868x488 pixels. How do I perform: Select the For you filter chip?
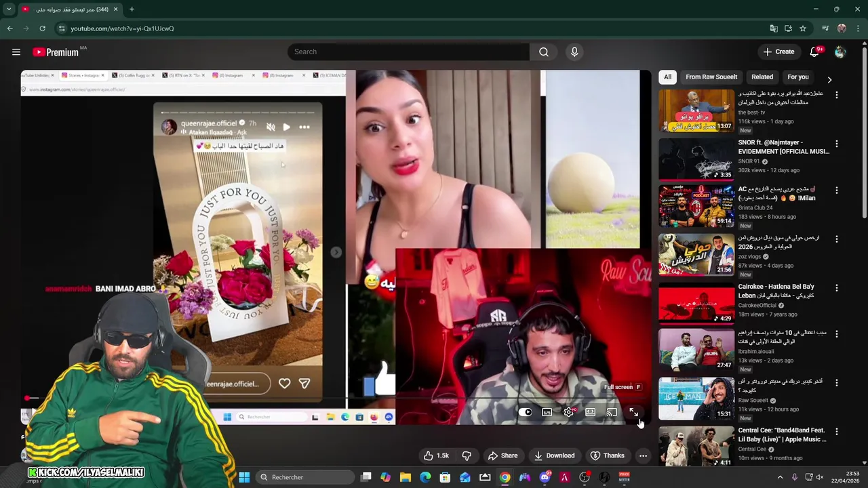pos(798,77)
